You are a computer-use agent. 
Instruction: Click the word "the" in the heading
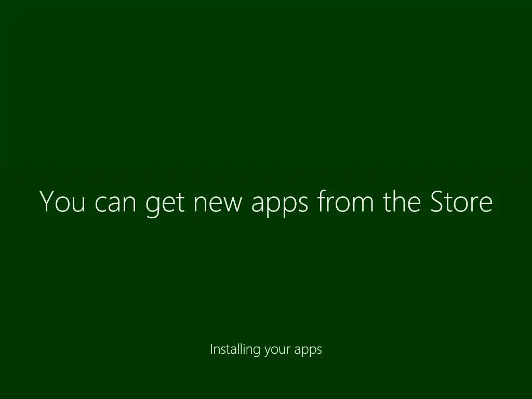click(402, 201)
